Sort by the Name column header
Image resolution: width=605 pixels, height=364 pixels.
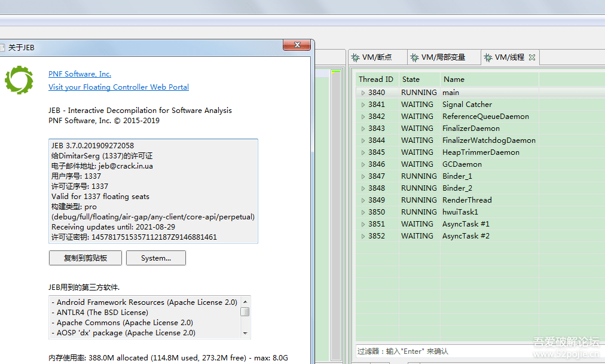(489, 79)
